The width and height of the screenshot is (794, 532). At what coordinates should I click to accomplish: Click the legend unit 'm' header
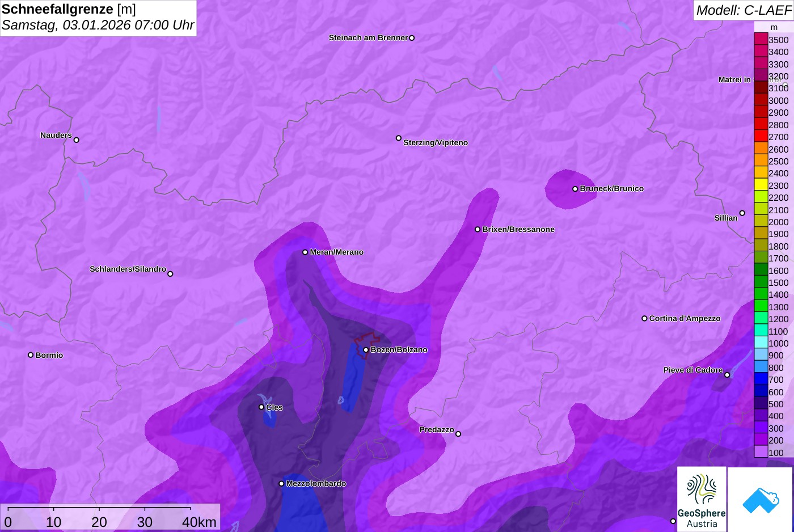coord(774,27)
